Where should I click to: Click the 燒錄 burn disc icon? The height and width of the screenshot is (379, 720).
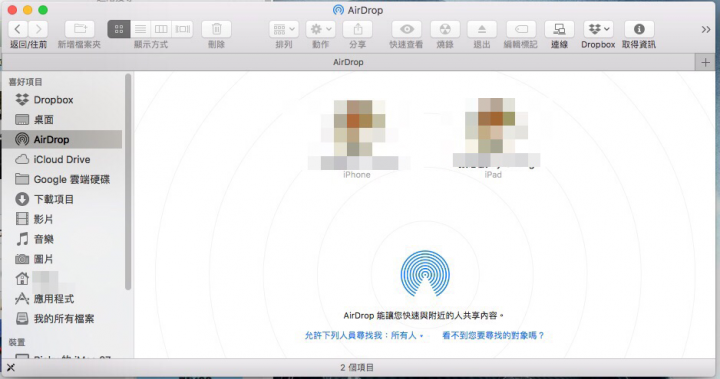point(445,29)
